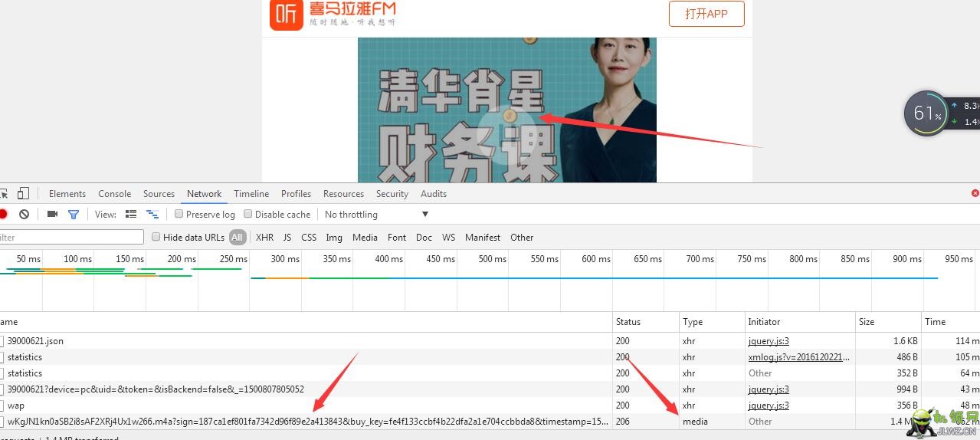Filter requests by Font
This screenshot has width=980, height=440.
(397, 238)
